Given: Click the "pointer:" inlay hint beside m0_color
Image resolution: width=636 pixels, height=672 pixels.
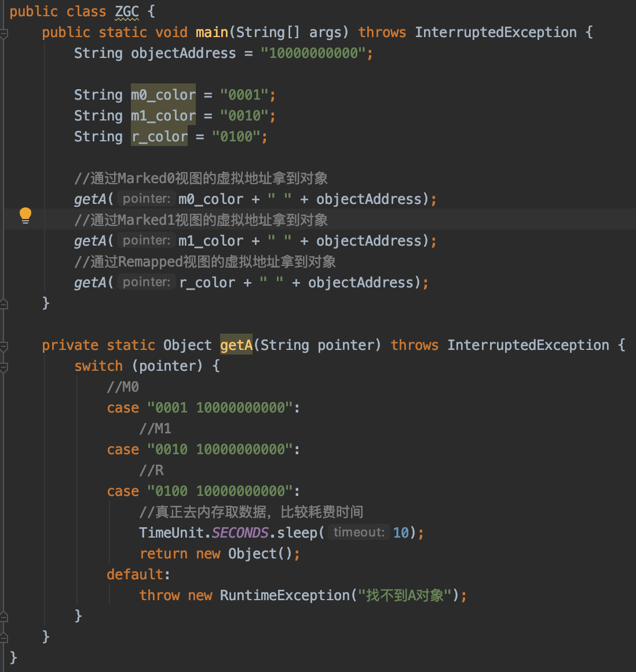Looking at the screenshot, I should point(145,198).
